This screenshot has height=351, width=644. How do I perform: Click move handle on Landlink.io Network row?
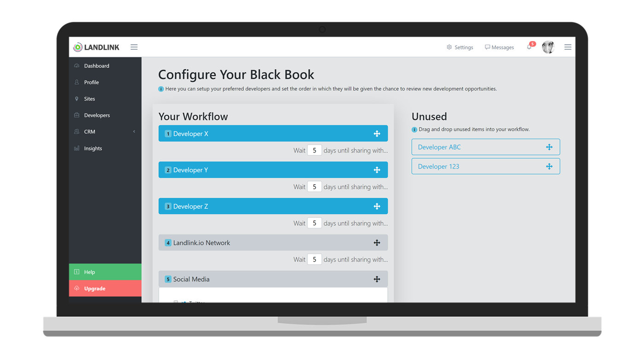[377, 243]
